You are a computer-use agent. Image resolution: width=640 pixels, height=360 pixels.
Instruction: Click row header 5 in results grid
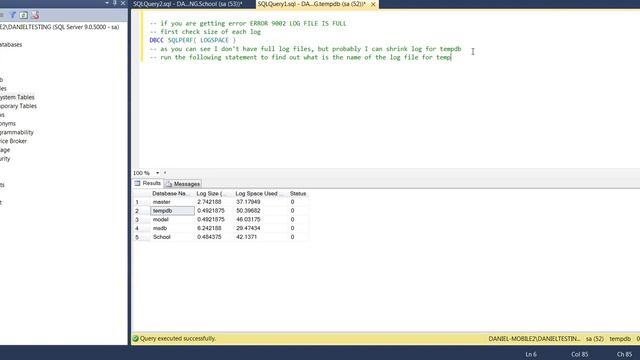tap(141, 237)
